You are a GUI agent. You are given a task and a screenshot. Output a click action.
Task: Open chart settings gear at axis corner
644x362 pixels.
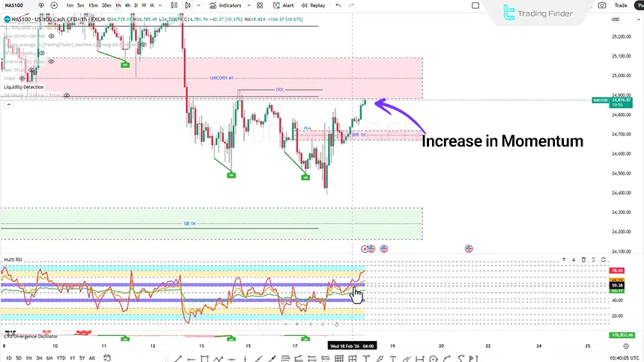click(x=626, y=346)
